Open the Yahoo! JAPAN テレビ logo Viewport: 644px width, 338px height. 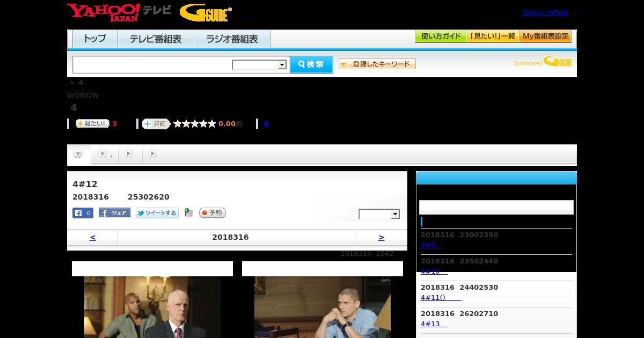coord(119,12)
